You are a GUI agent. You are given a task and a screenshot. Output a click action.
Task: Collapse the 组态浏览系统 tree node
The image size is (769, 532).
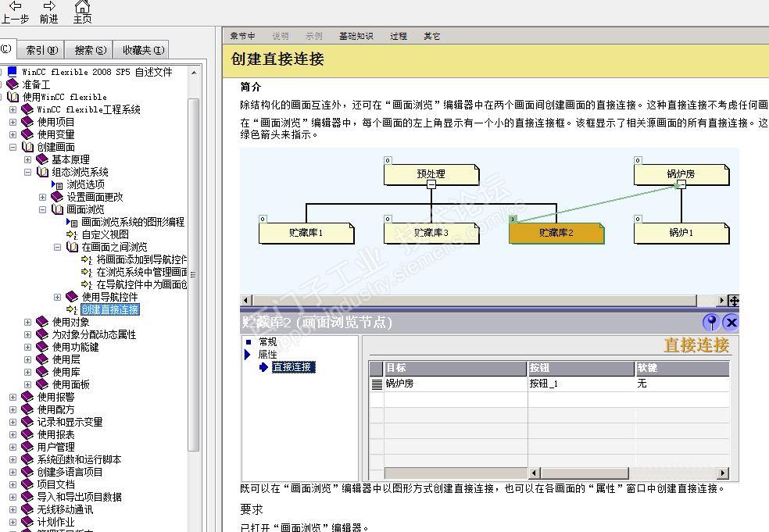(x=28, y=172)
